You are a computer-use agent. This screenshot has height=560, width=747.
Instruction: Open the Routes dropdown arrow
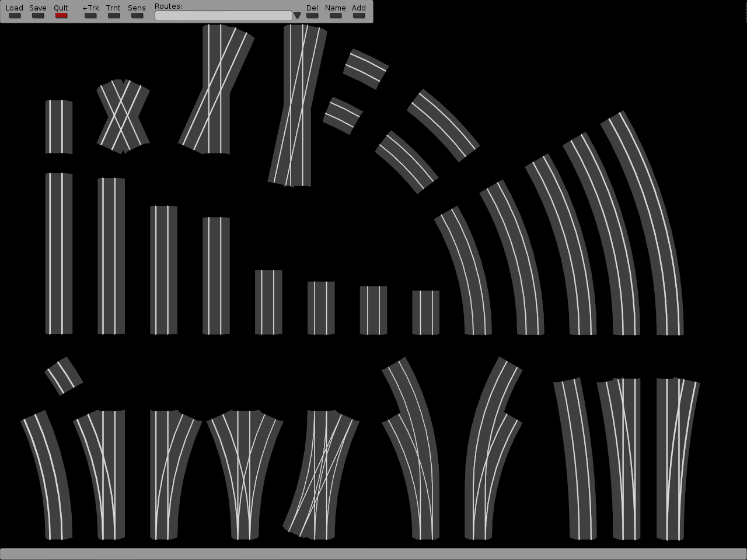pyautogui.click(x=297, y=16)
